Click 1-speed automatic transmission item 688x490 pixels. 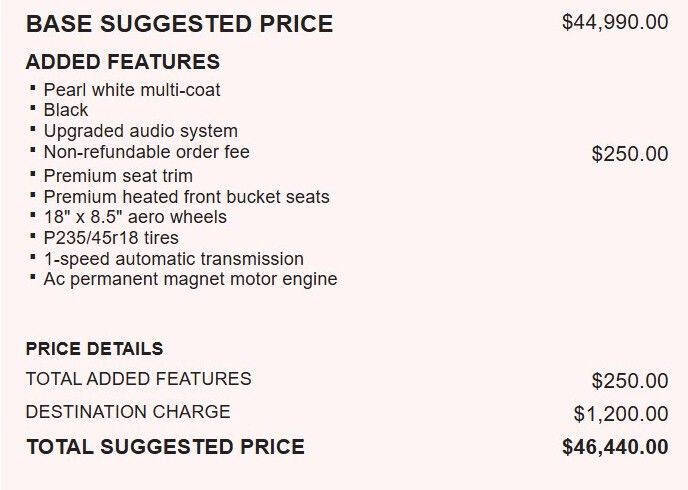(x=174, y=259)
